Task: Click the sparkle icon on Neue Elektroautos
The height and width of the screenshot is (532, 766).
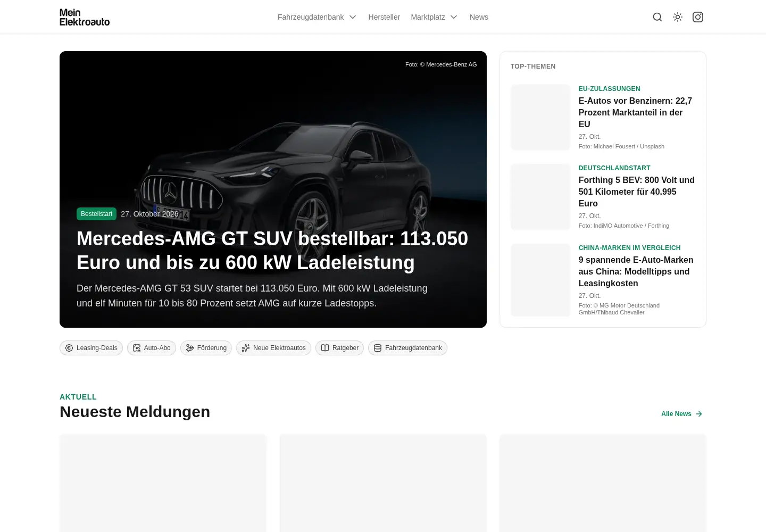Action: pos(246,348)
